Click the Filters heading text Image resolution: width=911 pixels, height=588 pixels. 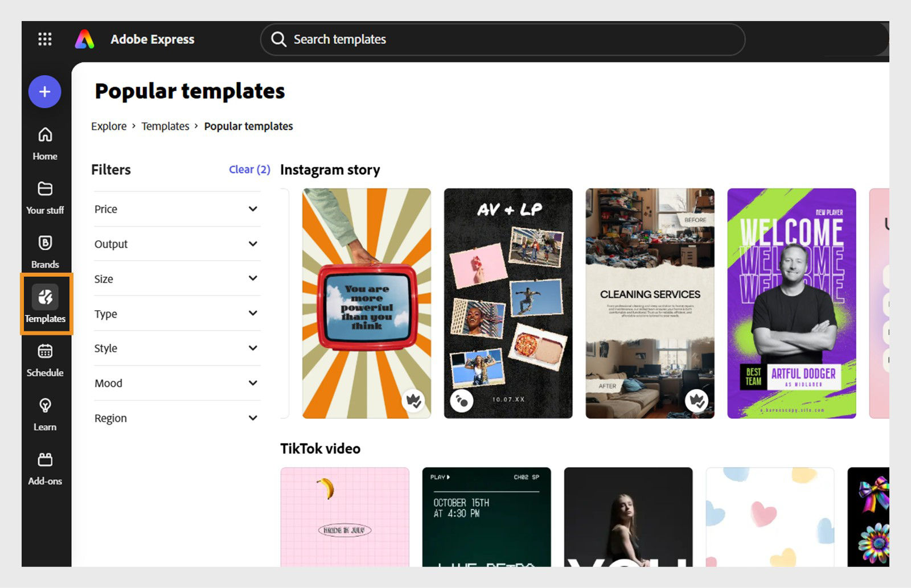coord(111,170)
